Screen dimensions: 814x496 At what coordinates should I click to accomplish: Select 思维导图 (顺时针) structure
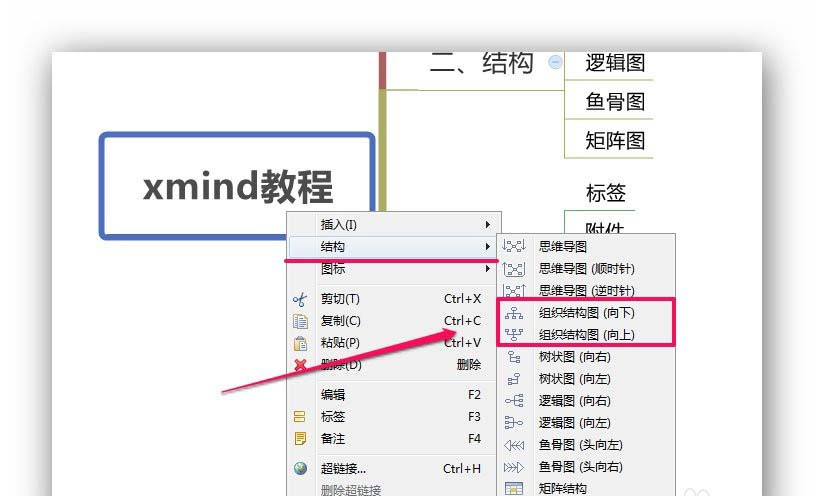(587, 269)
